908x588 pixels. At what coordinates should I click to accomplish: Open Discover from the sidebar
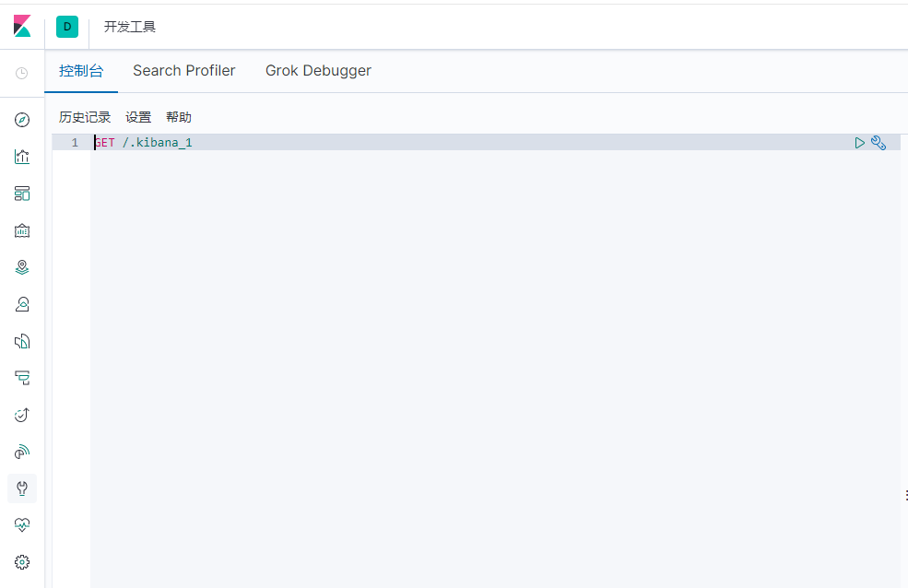pos(22,120)
